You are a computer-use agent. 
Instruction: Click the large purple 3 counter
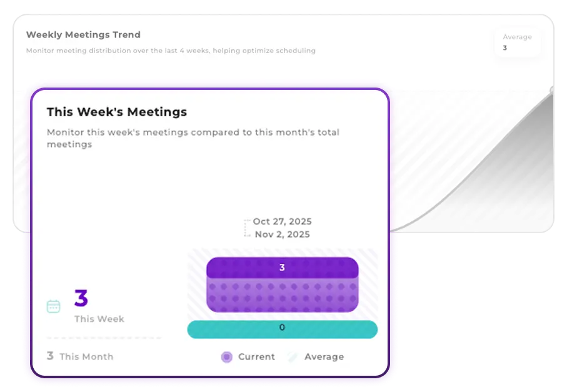coord(81,299)
